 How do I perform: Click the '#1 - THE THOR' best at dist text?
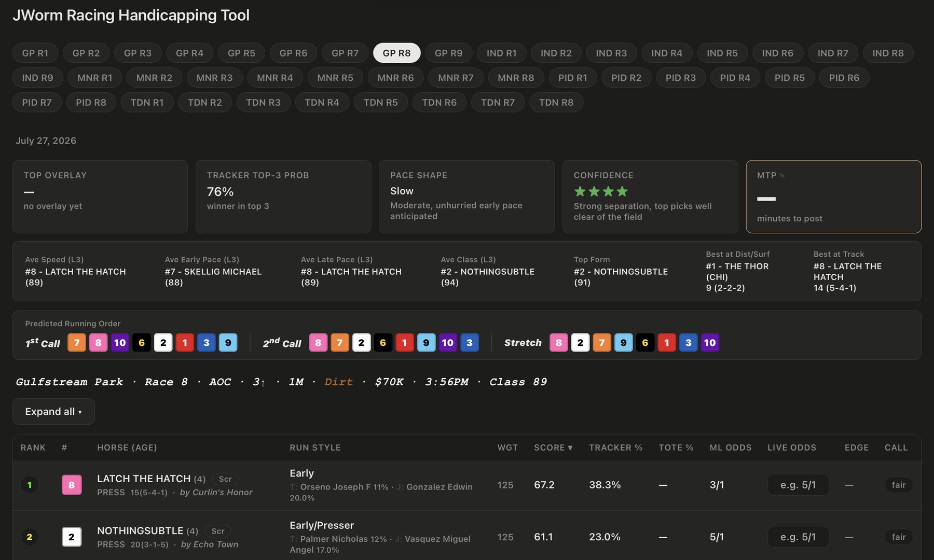click(x=737, y=267)
